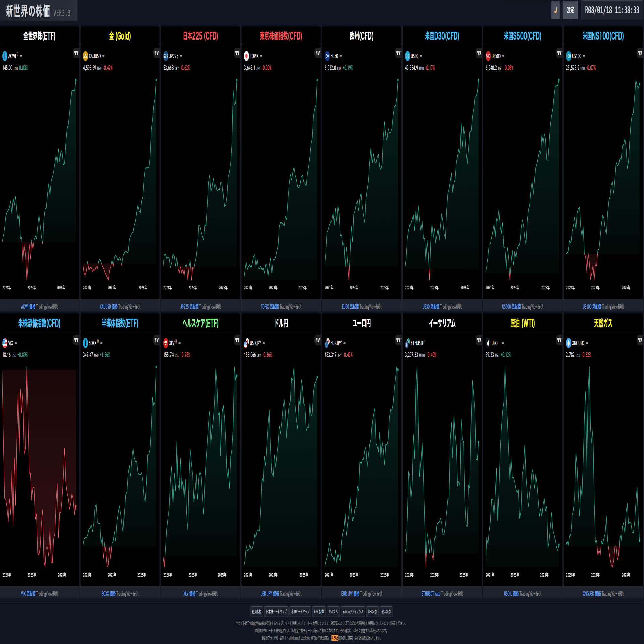Click the TOPIX red circle symbol logo
The height and width of the screenshot is (644, 644).
click(246, 56)
